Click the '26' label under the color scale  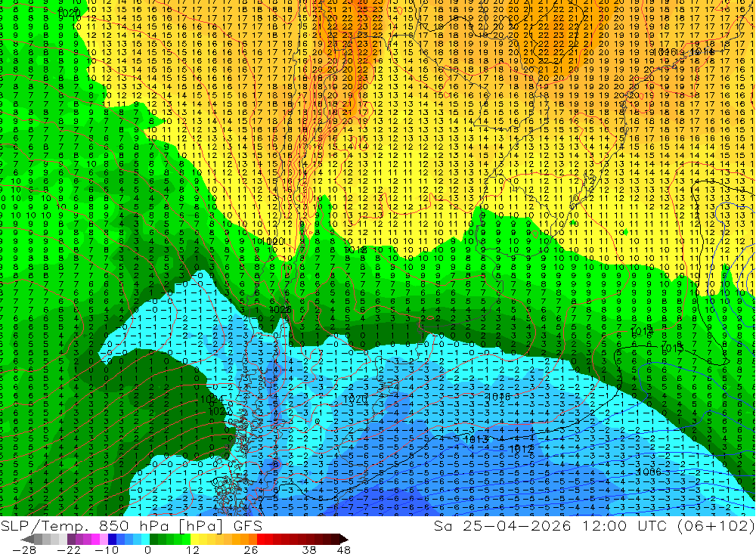pos(251,549)
